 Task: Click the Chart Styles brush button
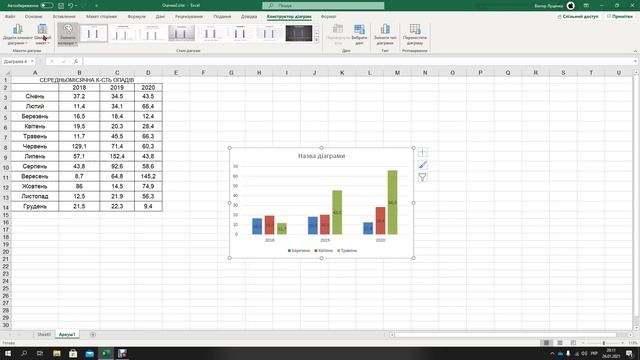point(422,165)
